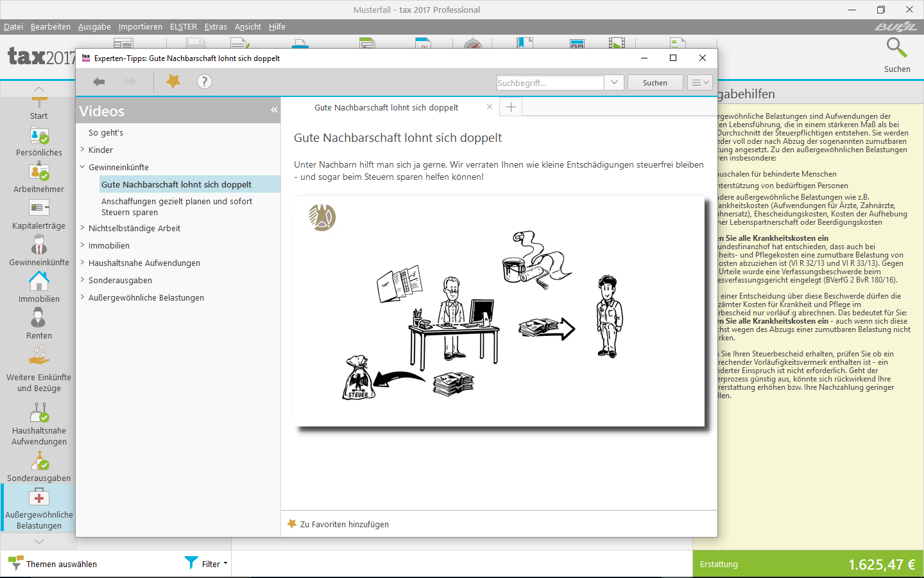Viewport: 924px width, 578px height.
Task: Select Gute Nachbarschaft lohnt sich doppelt item
Action: pos(189,184)
